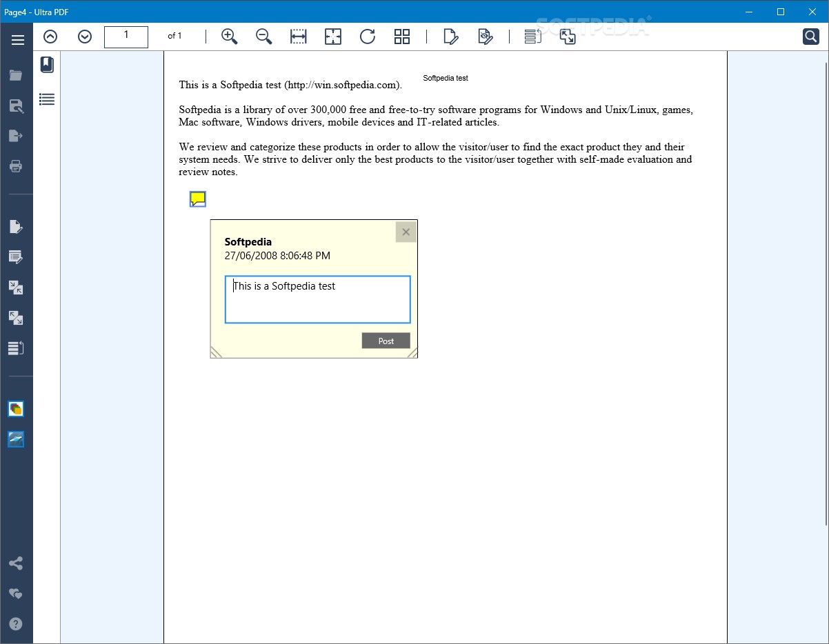
Task: Close the comment popup
Action: tap(406, 232)
